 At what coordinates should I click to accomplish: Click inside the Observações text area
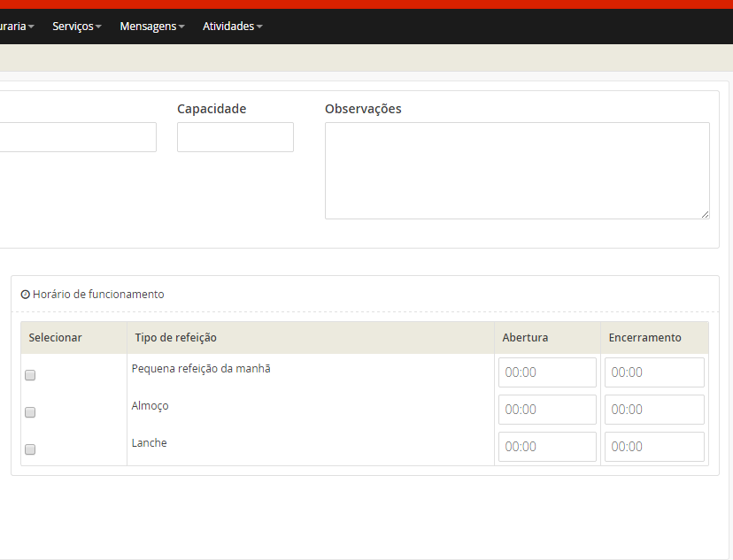(516, 170)
